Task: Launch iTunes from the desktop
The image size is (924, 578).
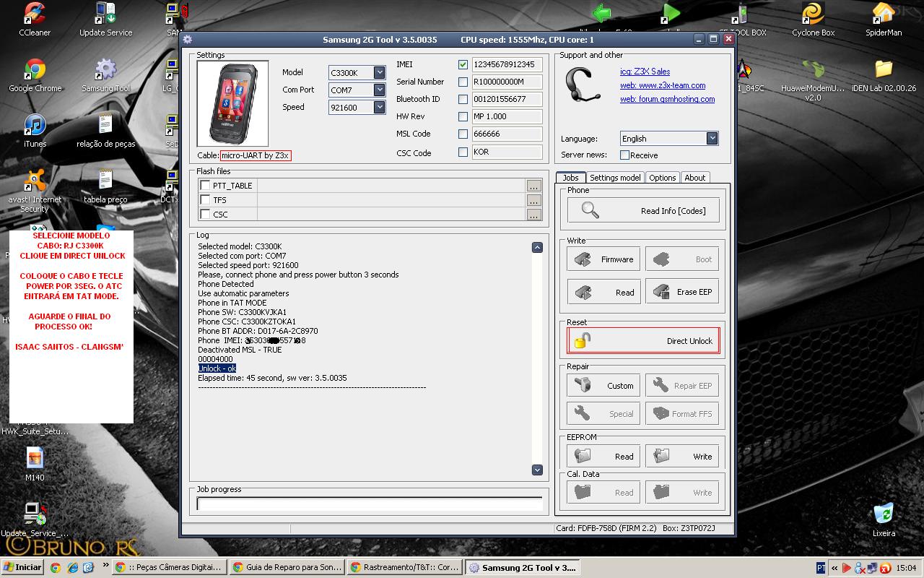Action: pos(35,130)
